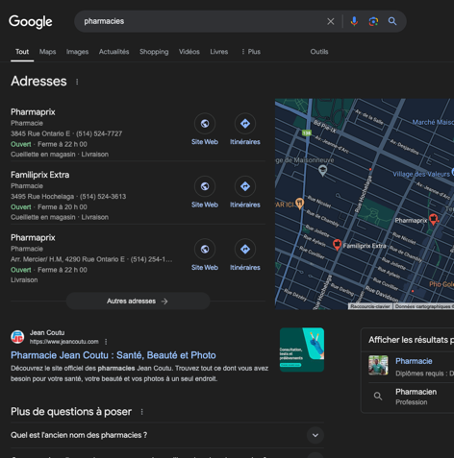Start voice search with the microphone icon
454x458 pixels.
coord(354,21)
